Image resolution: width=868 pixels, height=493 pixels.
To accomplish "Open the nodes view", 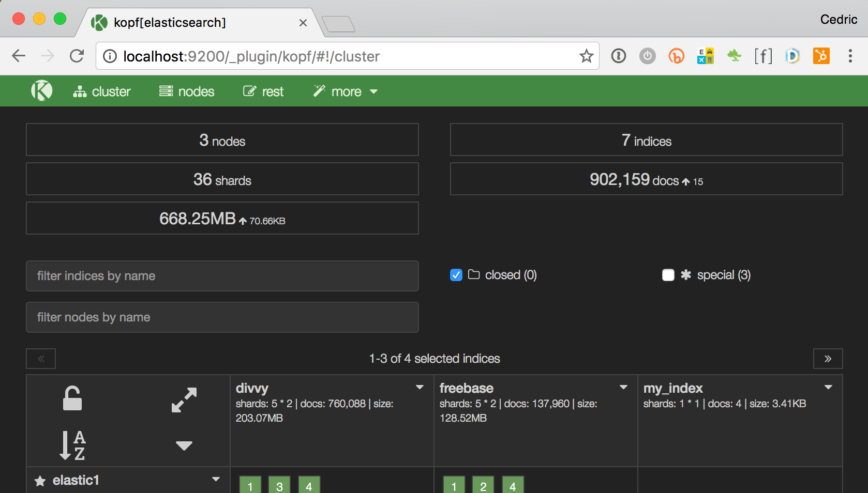I will point(187,91).
